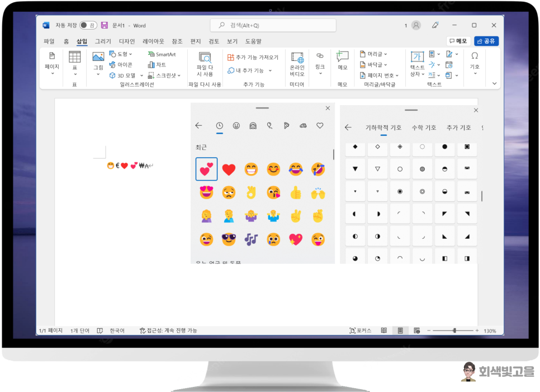Click the zoom in plus button
The image size is (540, 392).
(477, 330)
